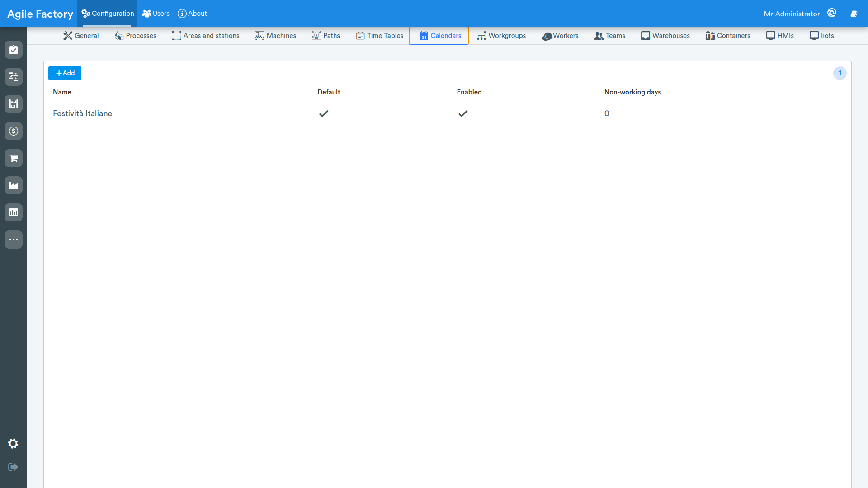Open the Festività Italiane calendar row
The height and width of the screenshot is (488, 868).
[x=448, y=113]
